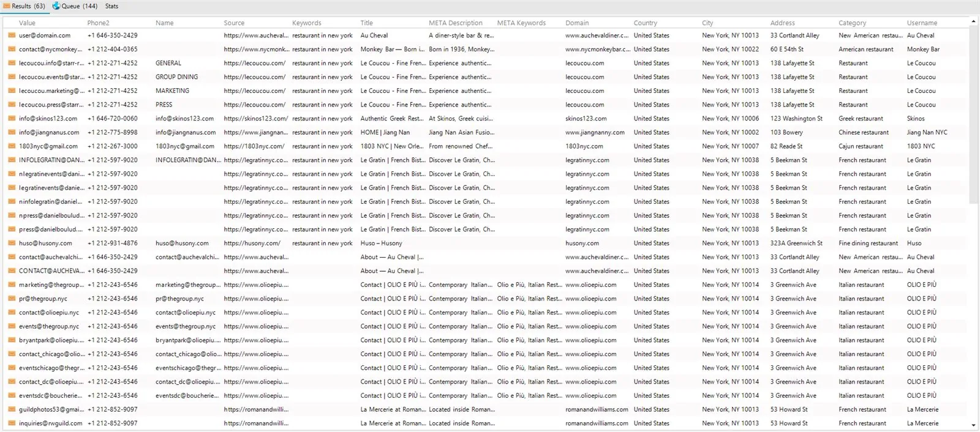Viewport: 980px width, 432px height.
Task: Click the envelope icon next to info@skinos123.com
Action: pyautogui.click(x=12, y=119)
